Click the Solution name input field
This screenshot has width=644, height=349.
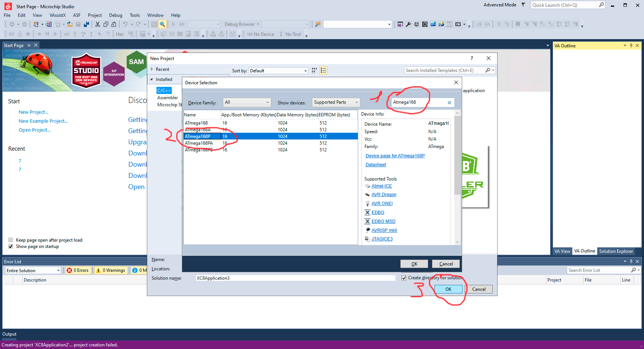pyautogui.click(x=296, y=278)
